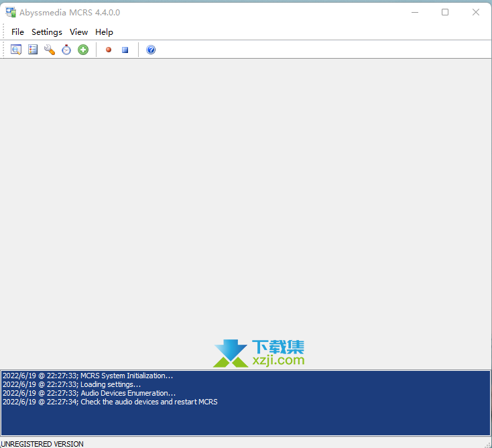Screen dimensions: 492x448
Task: Select the 'MCRS System Initialization...' log line
Action: (x=88, y=376)
